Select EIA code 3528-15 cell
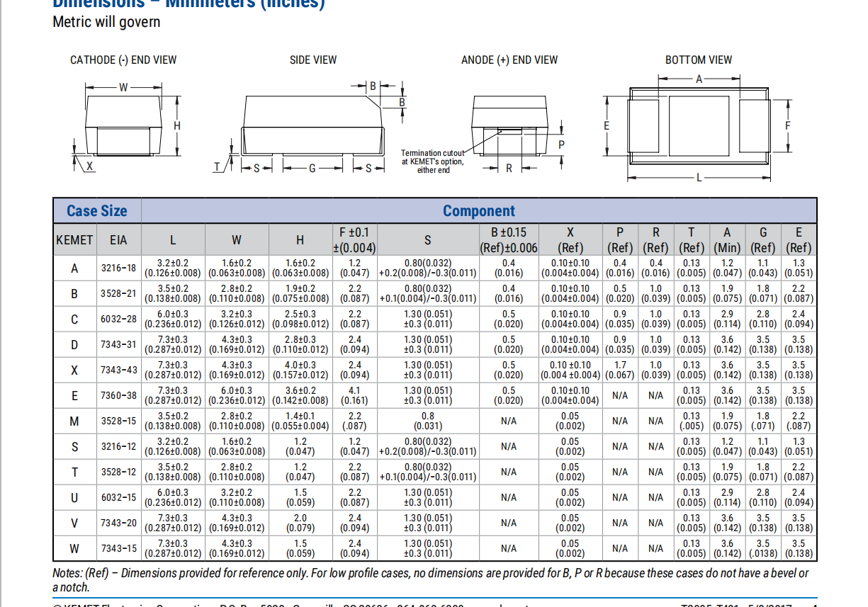The image size is (868, 607). [x=118, y=421]
